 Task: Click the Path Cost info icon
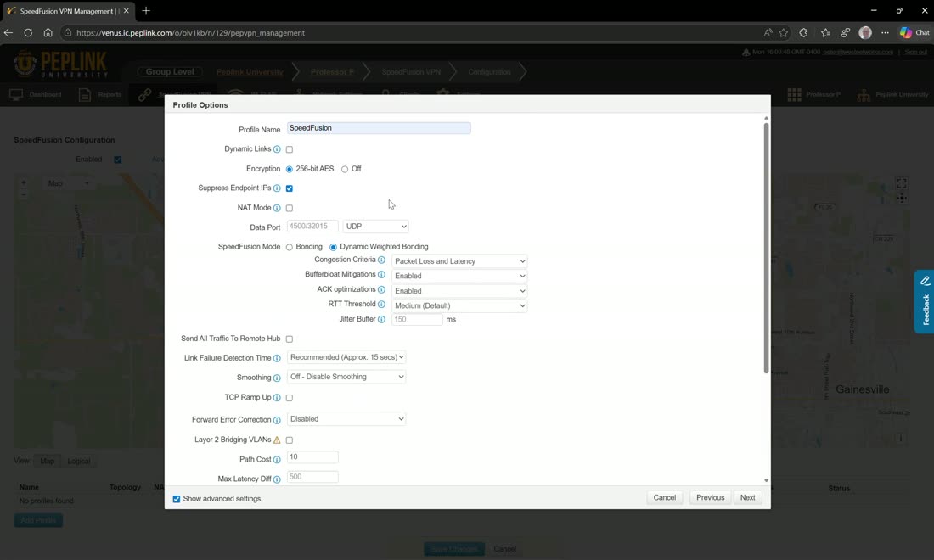pos(277,459)
